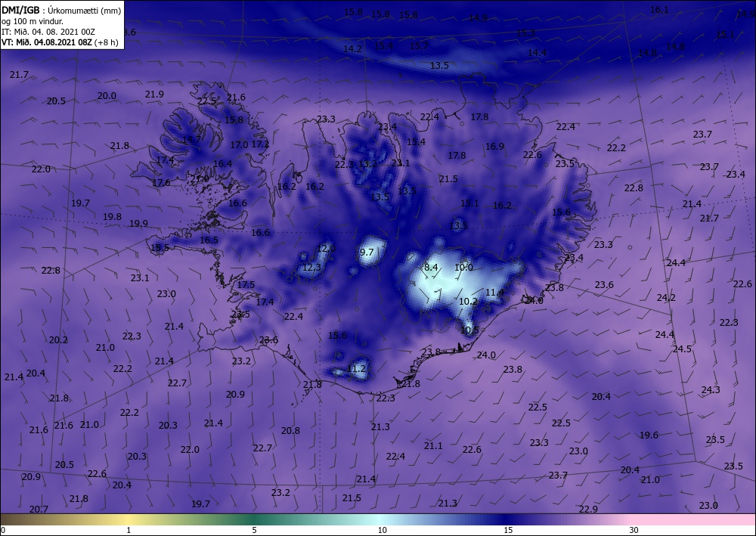This screenshot has height=536, width=756.
Task: Click the '30' label on the colour scale
Action: 634,531
